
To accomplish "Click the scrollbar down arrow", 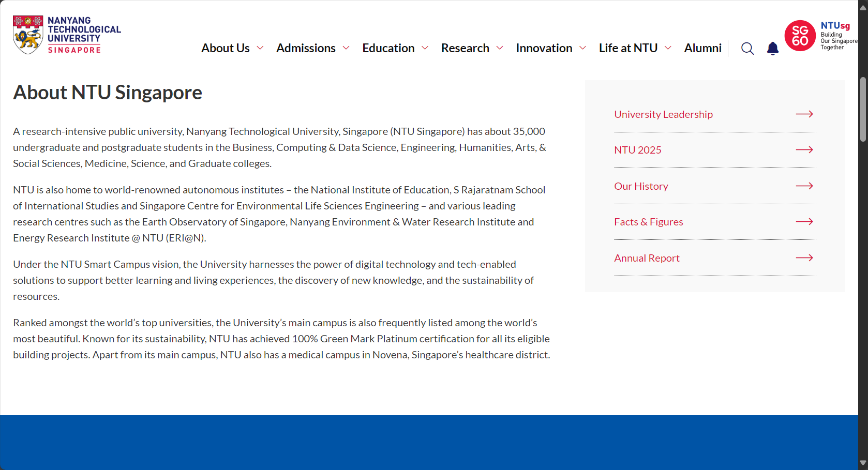I will (863, 463).
